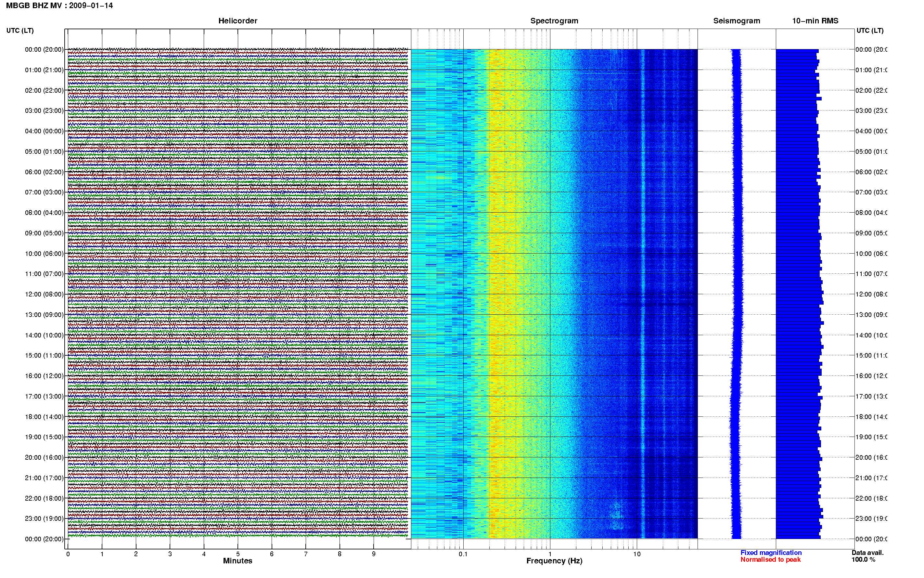Click the 'Data avail.' label
924x578 pixels.
867,553
